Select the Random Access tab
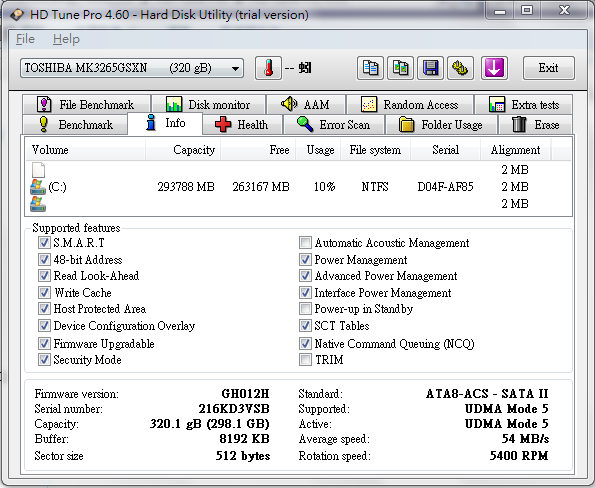The image size is (595, 488). [410, 104]
